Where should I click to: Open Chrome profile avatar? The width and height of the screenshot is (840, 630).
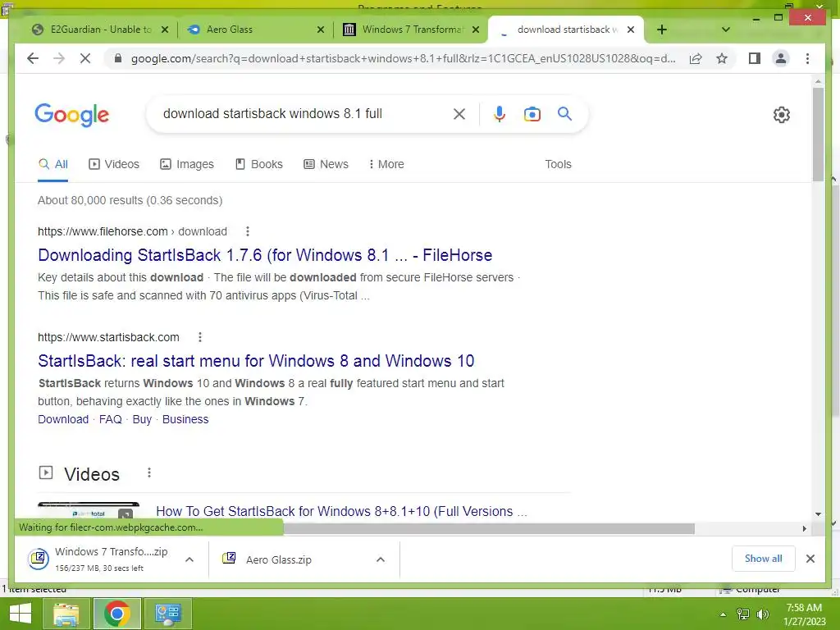pyautogui.click(x=781, y=58)
